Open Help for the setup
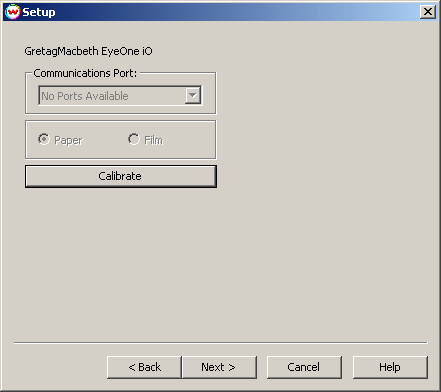Viewport: 441px width, 392px height. [x=390, y=367]
